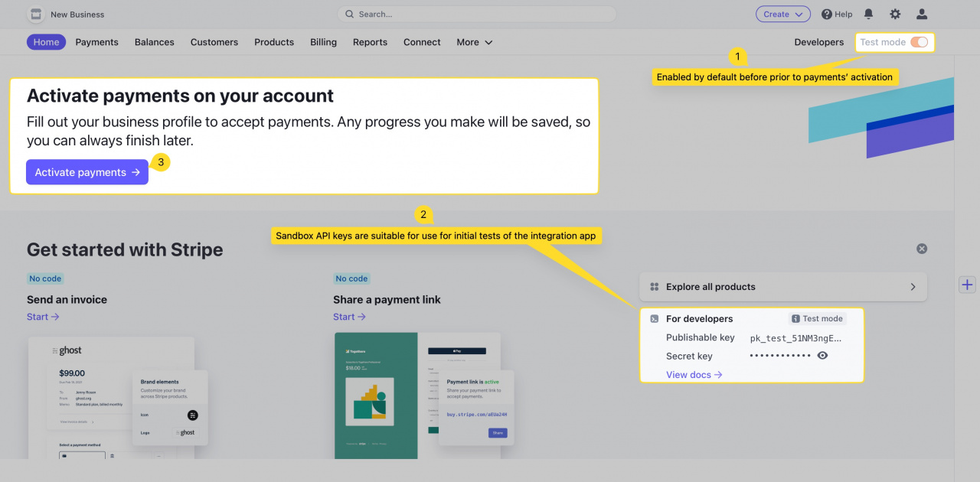Expand the More menu
The height and width of the screenshot is (482, 980).
pyautogui.click(x=475, y=42)
